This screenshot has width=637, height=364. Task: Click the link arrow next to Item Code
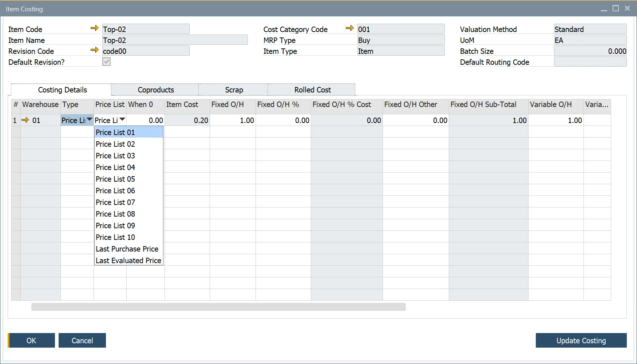point(95,28)
